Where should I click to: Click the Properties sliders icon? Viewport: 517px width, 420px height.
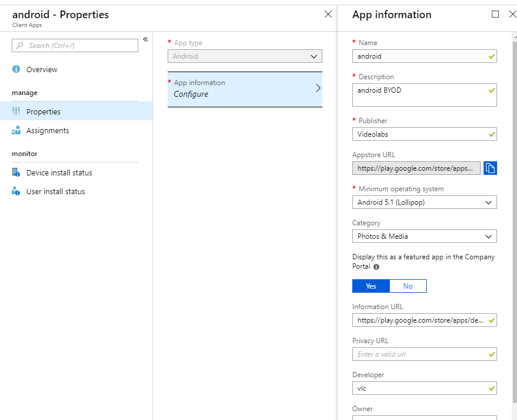point(16,111)
